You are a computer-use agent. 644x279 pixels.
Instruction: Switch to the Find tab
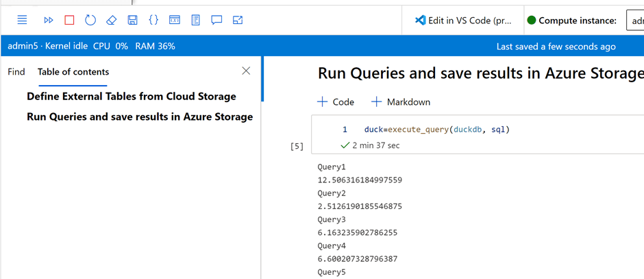[x=16, y=72]
